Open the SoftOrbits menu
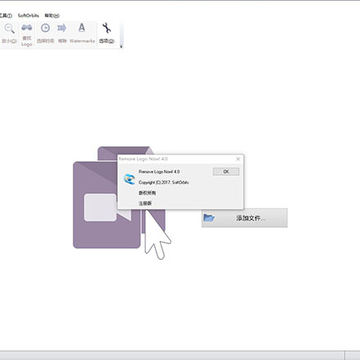Screen dimensions: 360x360 tap(28, 16)
